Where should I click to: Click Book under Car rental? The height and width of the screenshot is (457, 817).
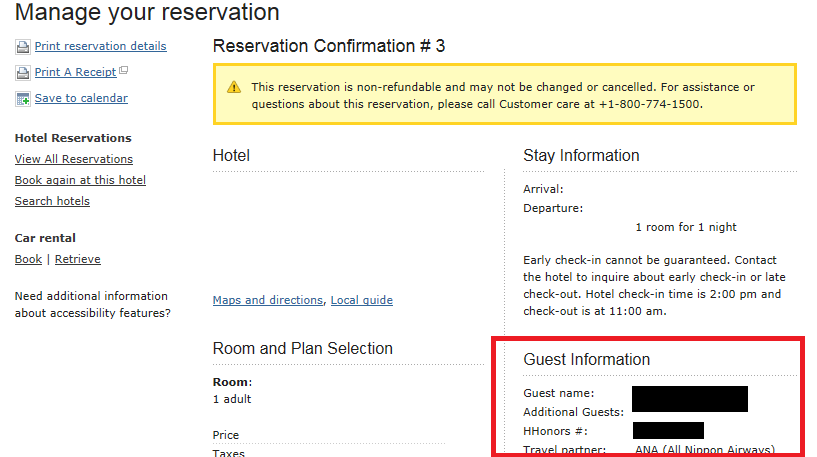[28, 259]
